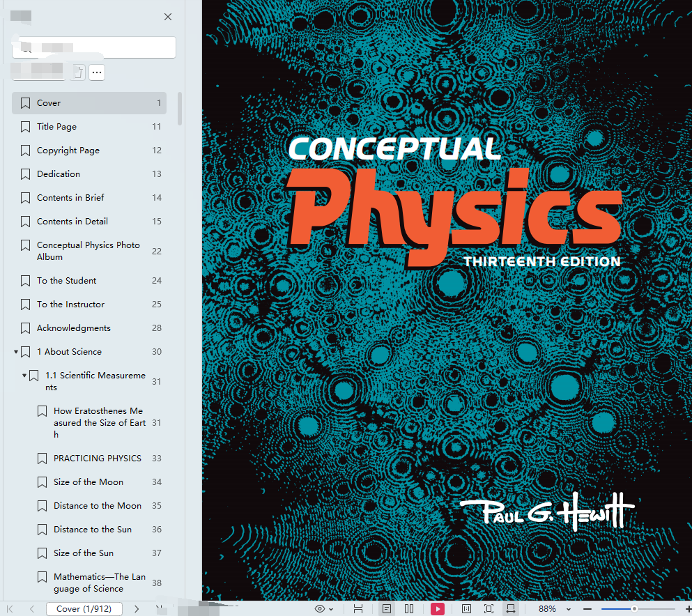Zoom out with the minus button
Screen dimensions: 692x616
click(x=587, y=609)
